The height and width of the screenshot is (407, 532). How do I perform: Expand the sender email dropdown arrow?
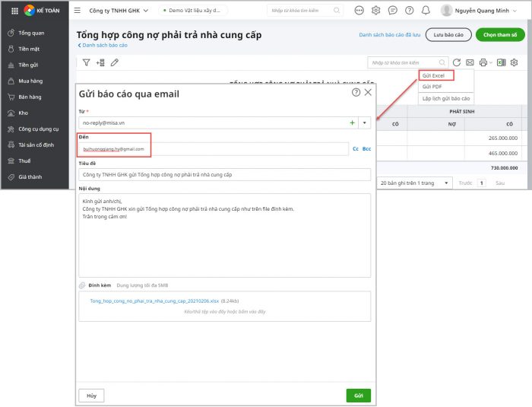[365, 122]
